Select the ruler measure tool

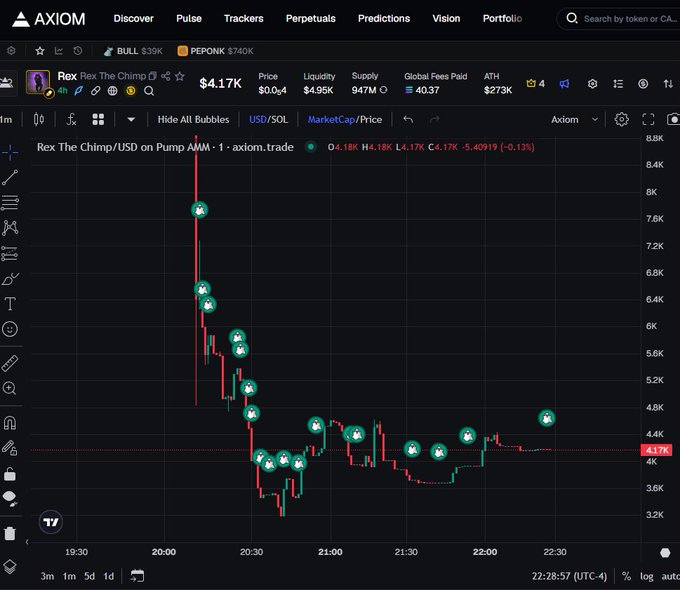(10, 364)
